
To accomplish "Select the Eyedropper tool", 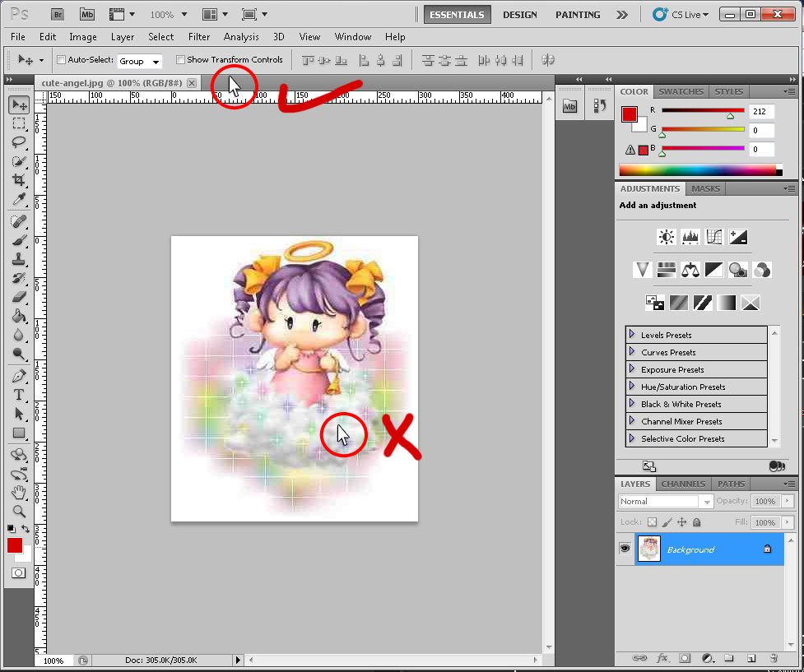I will (x=19, y=199).
